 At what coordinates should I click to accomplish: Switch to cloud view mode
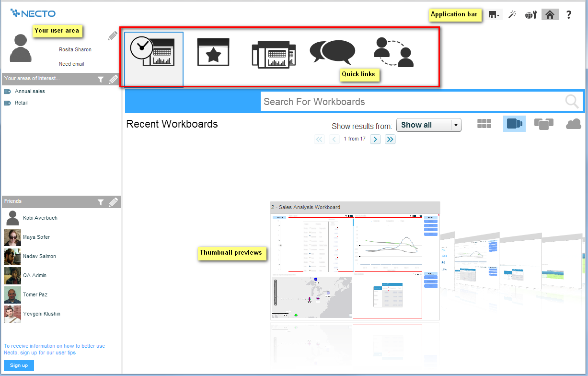[573, 124]
